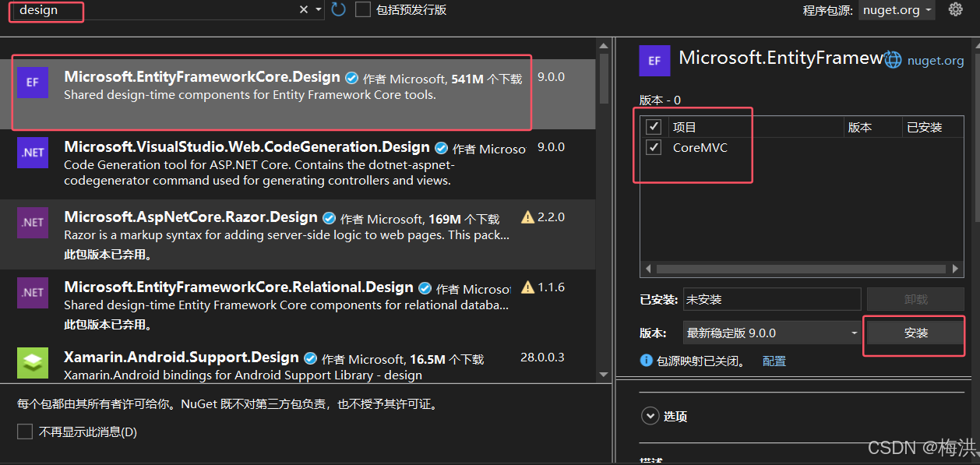Click the project list scroll-left arrow
980x465 pixels.
pyautogui.click(x=648, y=269)
